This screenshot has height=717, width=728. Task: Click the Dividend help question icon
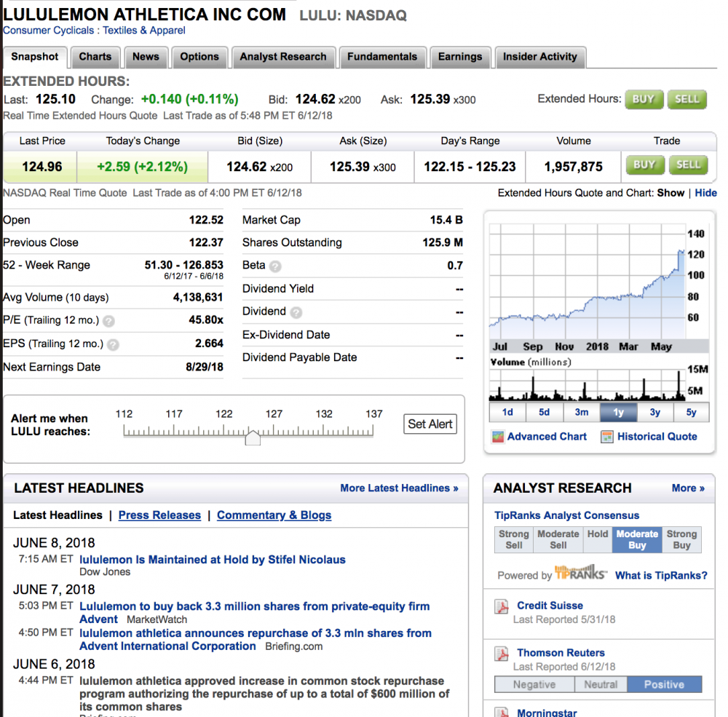coord(296,312)
